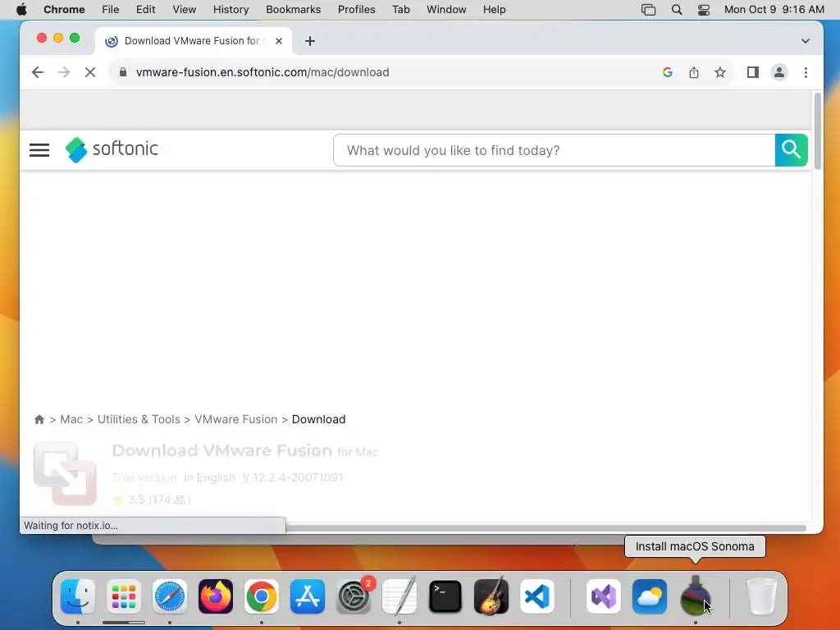Go to Softonic home via breadcrumb house

(39, 419)
